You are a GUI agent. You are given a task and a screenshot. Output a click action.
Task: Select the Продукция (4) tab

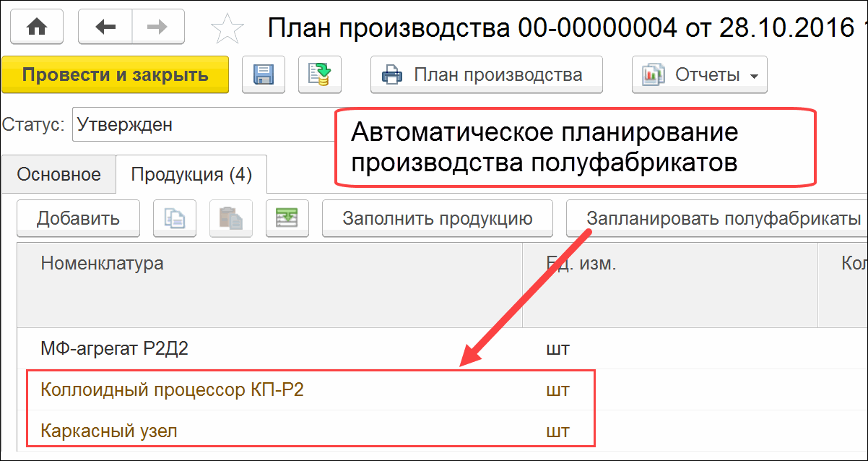pos(191,174)
